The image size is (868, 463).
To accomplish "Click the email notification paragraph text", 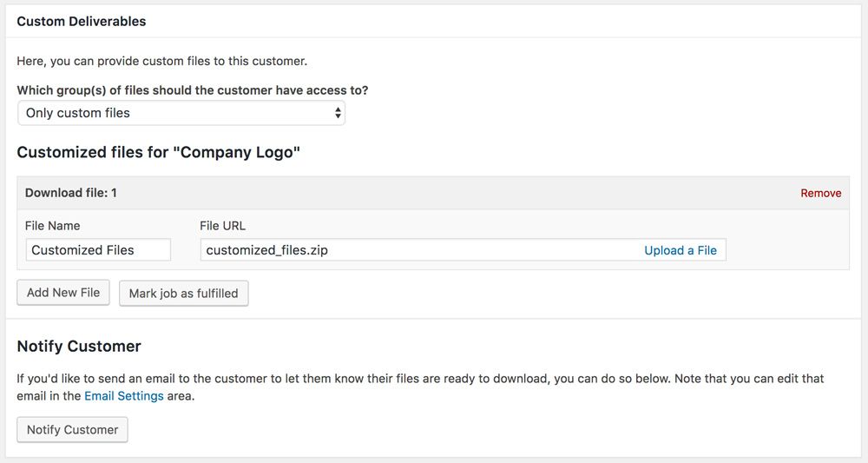I will [417, 379].
